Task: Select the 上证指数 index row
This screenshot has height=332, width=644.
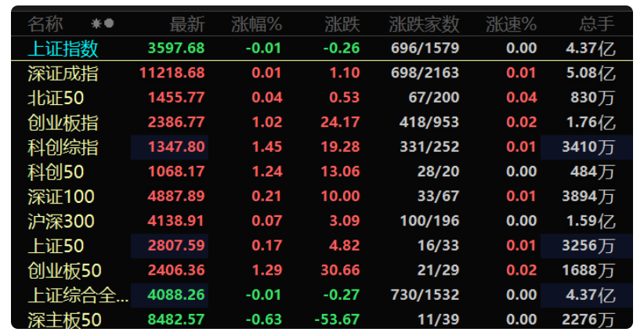Action: click(321, 49)
